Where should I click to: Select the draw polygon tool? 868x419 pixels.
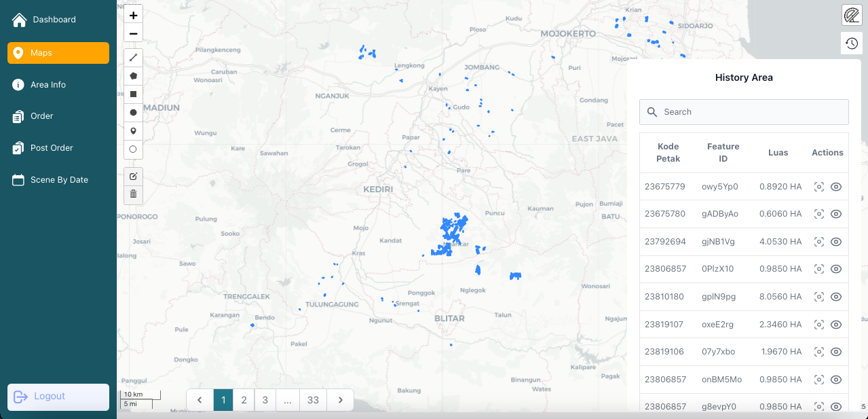point(133,76)
